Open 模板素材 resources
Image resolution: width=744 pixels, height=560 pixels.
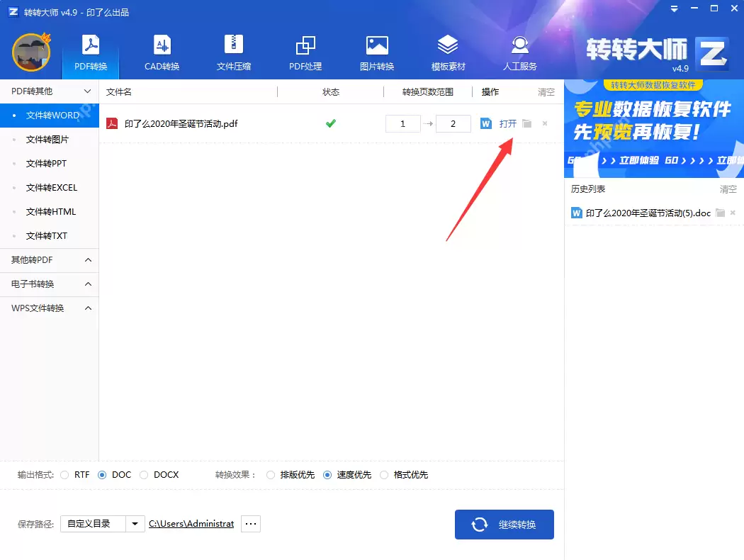(x=448, y=53)
